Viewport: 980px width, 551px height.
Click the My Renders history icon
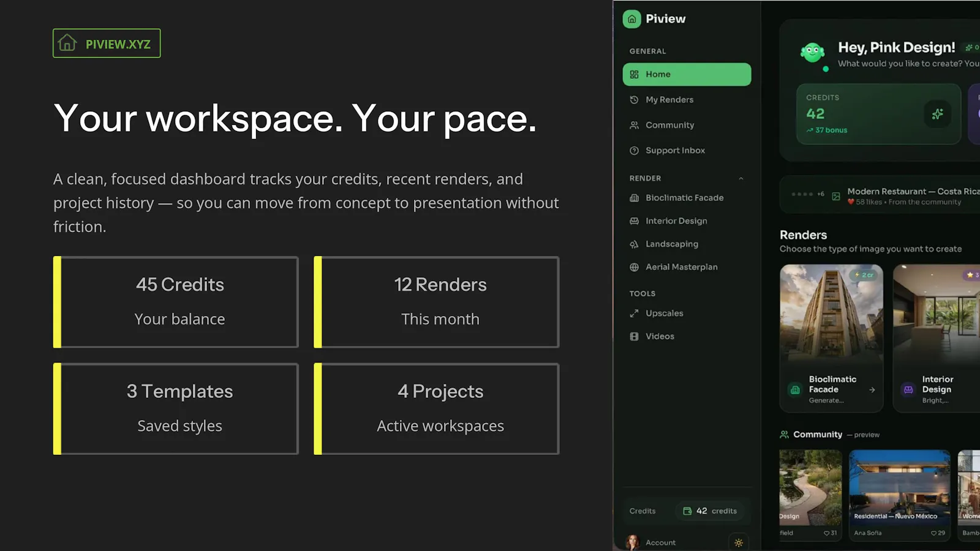coord(635,100)
